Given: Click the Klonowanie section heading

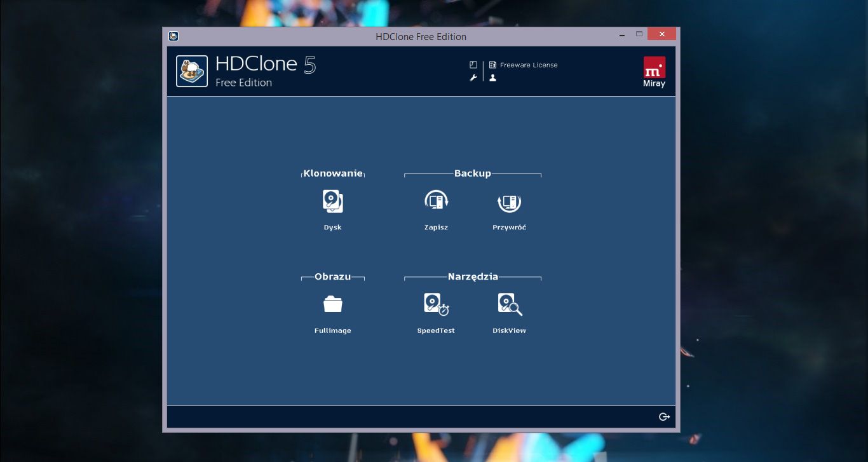Looking at the screenshot, I should 333,173.
